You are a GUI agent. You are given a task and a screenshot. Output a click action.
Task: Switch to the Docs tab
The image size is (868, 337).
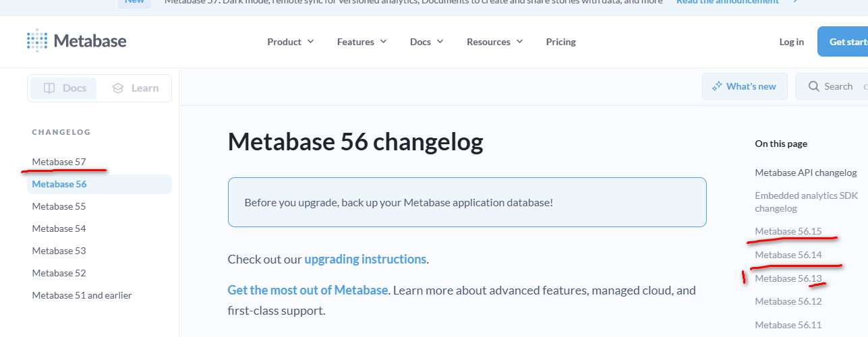click(x=63, y=88)
